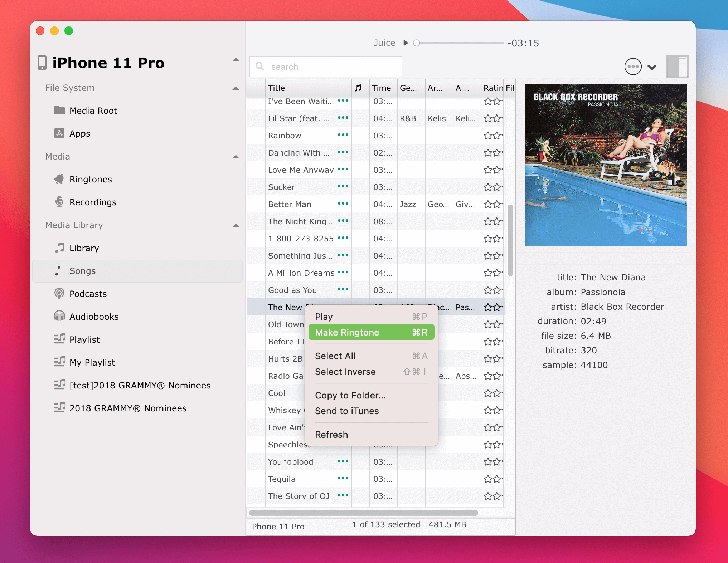Click the music note column header
Image resolution: width=728 pixels, height=563 pixels.
358,88
